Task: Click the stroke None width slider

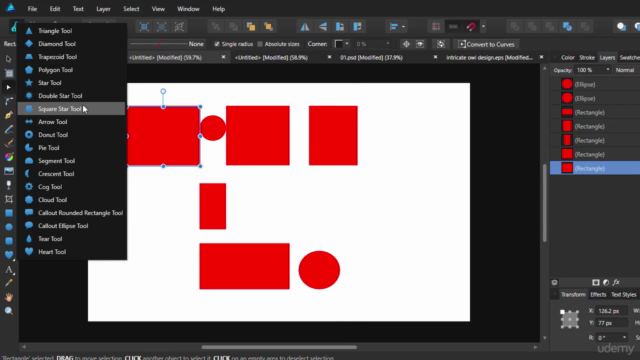Action: click(x=158, y=44)
